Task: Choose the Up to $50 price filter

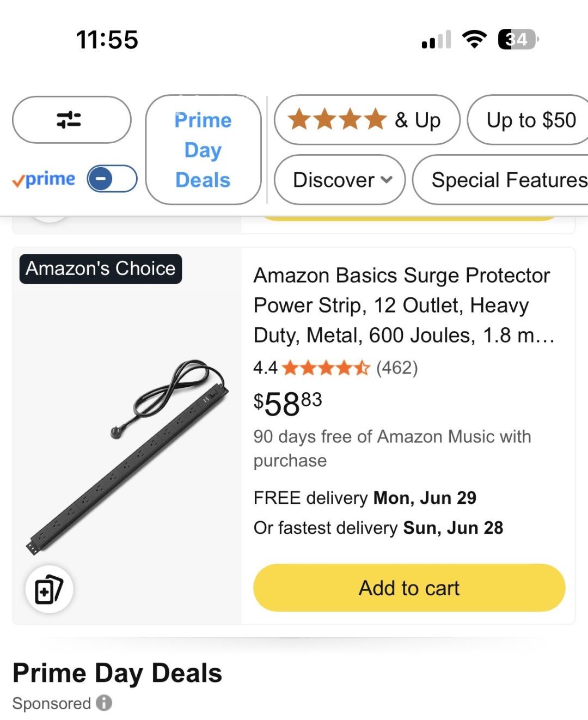Action: (529, 120)
